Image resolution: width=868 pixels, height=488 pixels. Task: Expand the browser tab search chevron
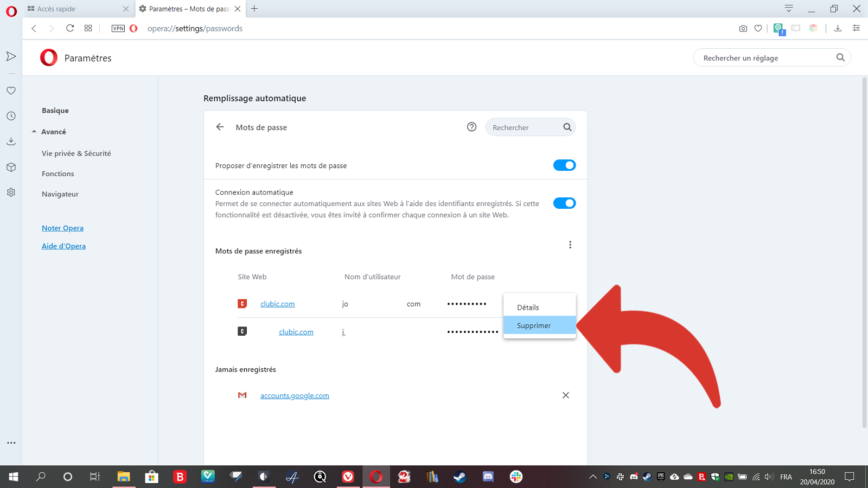[x=788, y=9]
